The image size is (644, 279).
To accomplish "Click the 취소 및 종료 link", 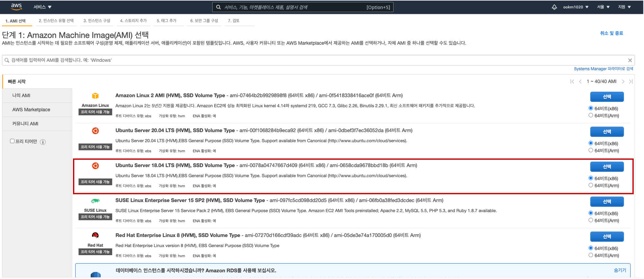I will [x=612, y=33].
